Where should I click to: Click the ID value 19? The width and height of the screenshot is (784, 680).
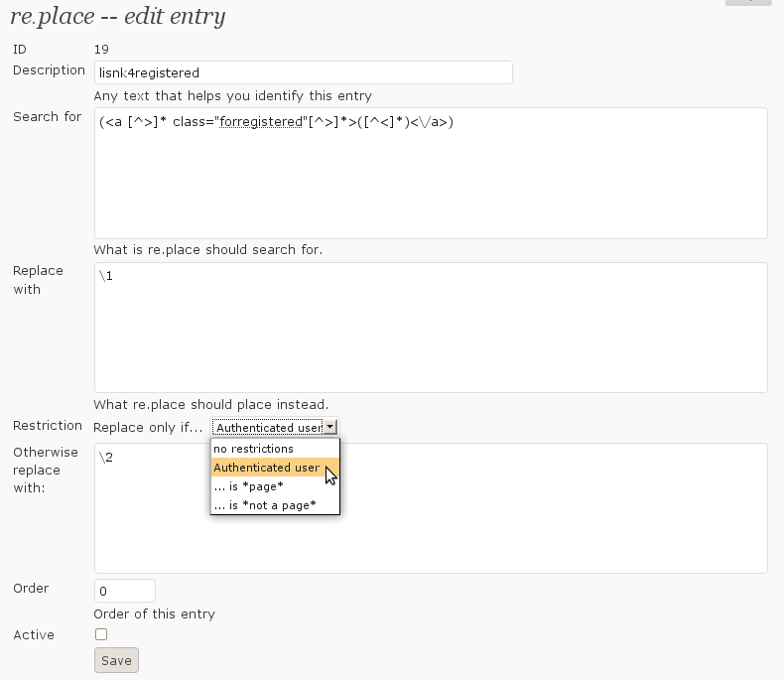(x=101, y=50)
